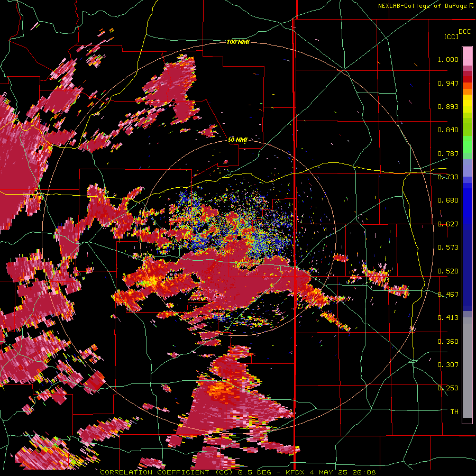The width and height of the screenshot is (476, 476).
Task: Click the 0.253 legend value
Action: (448, 388)
